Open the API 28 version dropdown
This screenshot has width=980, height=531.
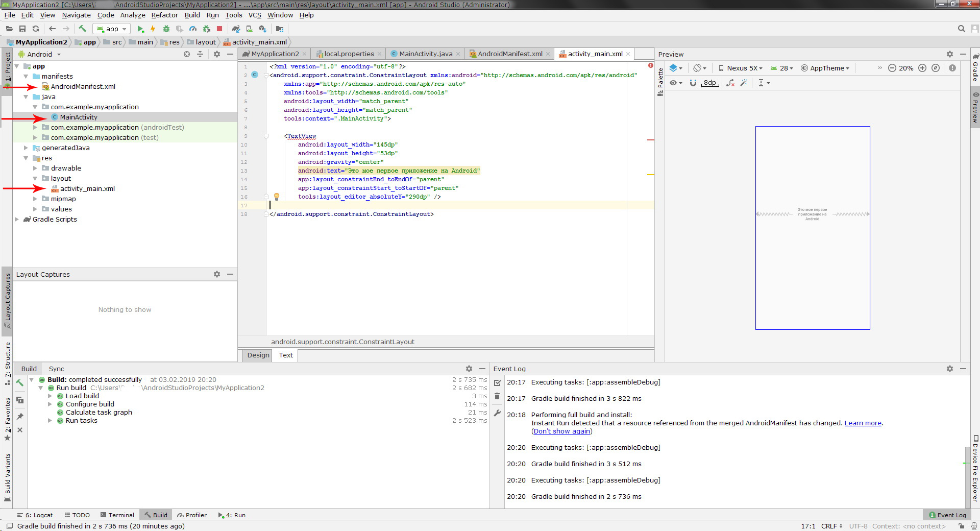[x=782, y=68]
